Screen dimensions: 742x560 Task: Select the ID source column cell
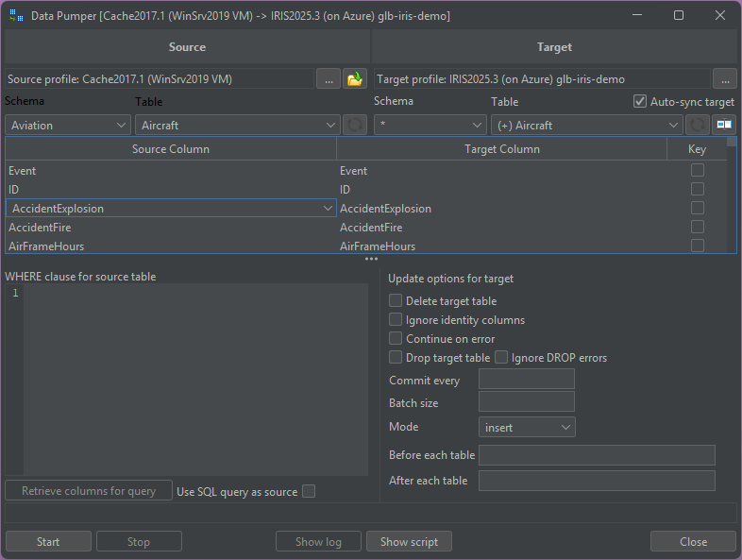170,190
